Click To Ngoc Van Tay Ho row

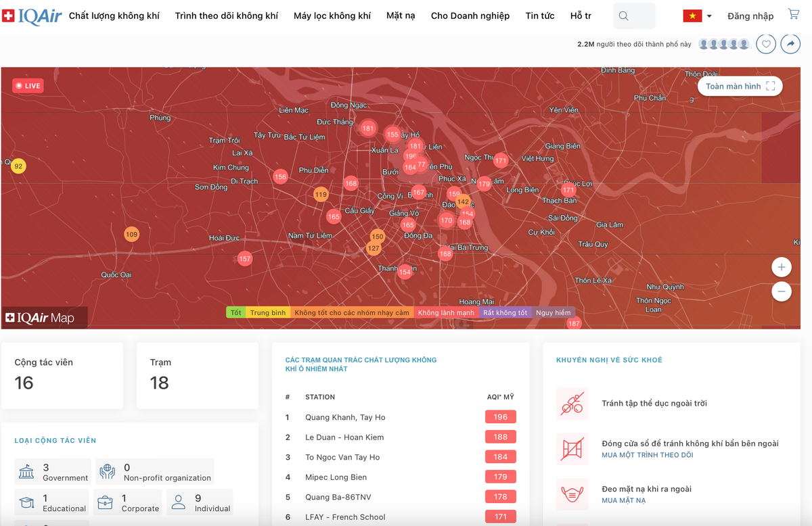click(x=401, y=457)
